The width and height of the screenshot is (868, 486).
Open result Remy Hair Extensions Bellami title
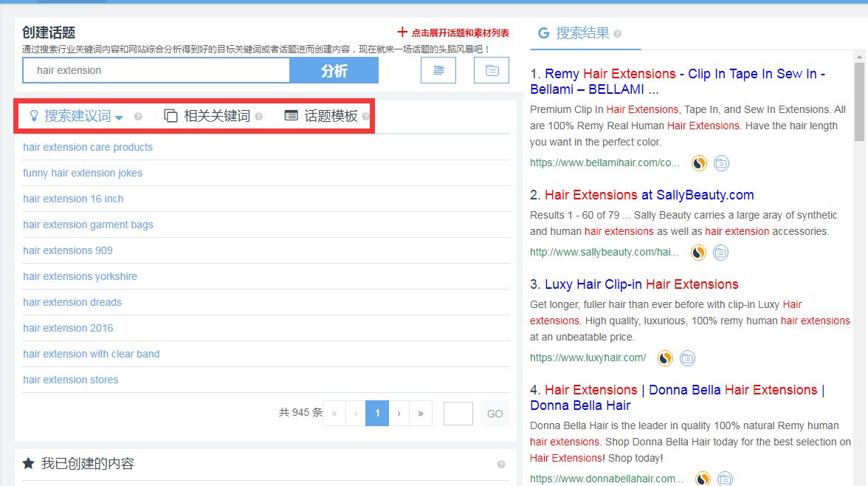coord(678,81)
